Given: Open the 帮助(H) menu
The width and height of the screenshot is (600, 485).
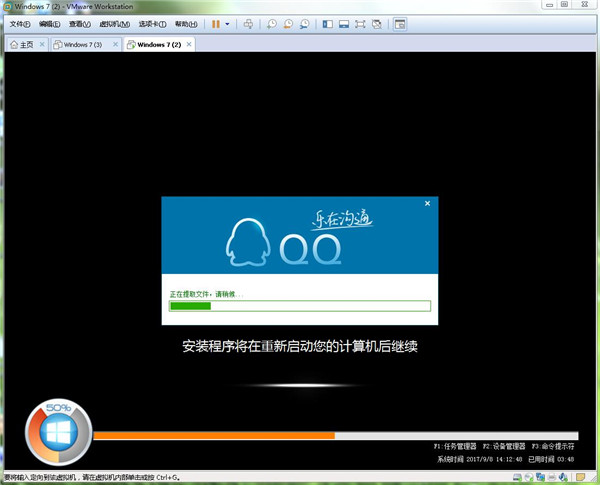Looking at the screenshot, I should pos(186,24).
